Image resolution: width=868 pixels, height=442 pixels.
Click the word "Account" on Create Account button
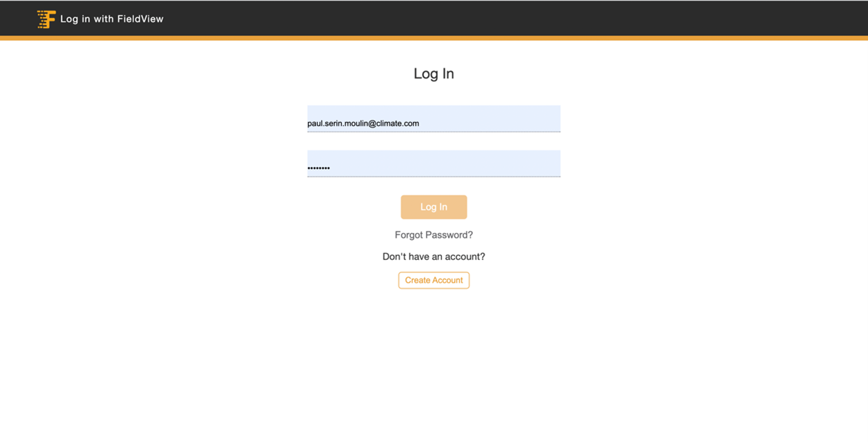pos(448,280)
